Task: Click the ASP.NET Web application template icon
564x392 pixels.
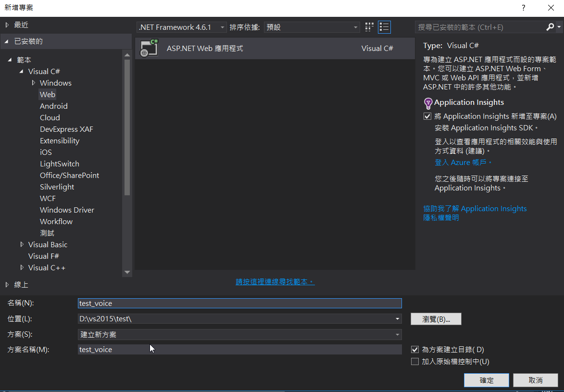Action: pyautogui.click(x=149, y=48)
